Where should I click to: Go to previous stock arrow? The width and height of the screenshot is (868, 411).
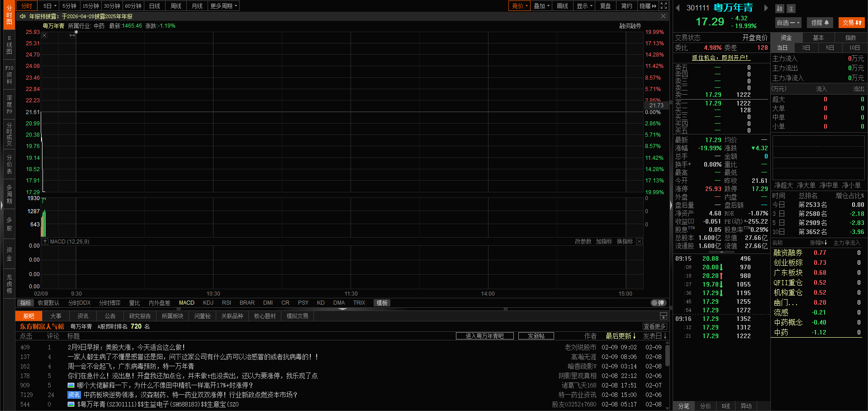point(678,8)
